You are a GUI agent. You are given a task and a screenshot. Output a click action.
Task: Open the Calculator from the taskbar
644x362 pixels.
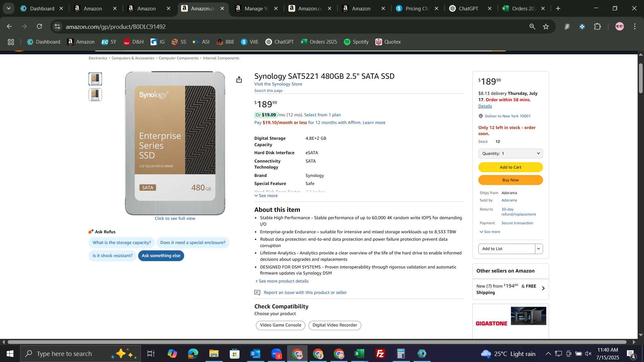tap(401, 354)
